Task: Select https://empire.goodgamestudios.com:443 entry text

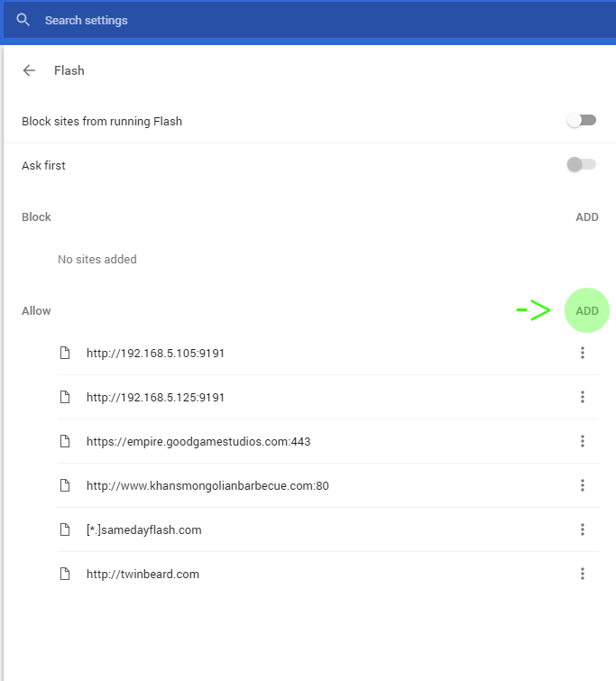Action: (x=198, y=442)
